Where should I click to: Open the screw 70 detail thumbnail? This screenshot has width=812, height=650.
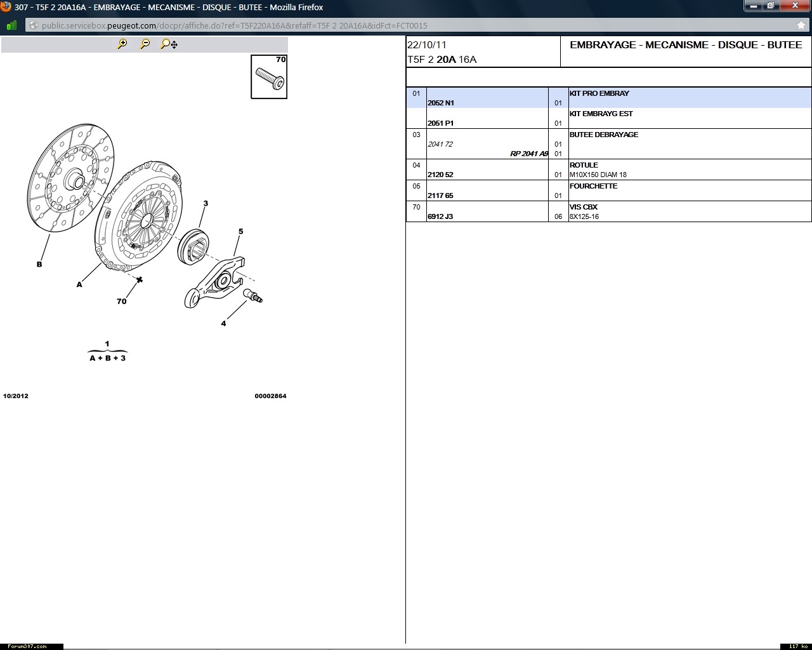click(x=269, y=77)
